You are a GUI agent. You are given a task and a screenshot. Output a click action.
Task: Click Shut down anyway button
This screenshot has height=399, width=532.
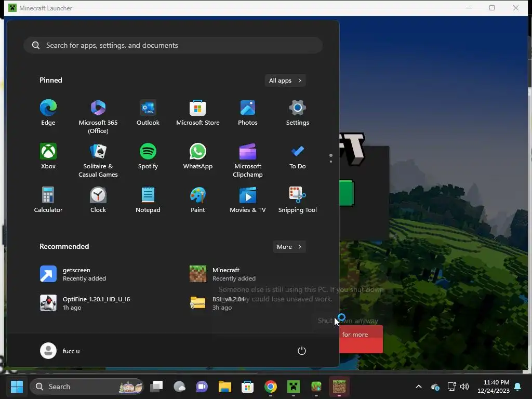[x=348, y=321]
